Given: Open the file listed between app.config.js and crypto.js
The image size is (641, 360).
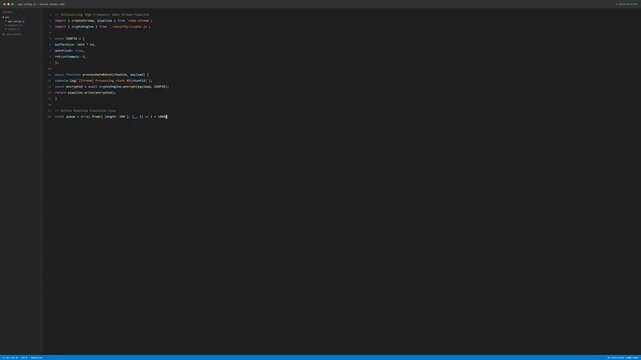Looking at the screenshot, I should tap(14, 25).
